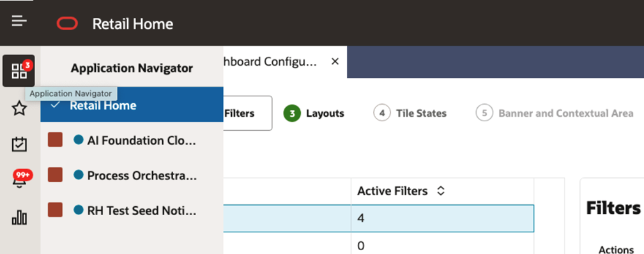Open the Tasks calendar check icon
The image size is (644, 254).
19,144
